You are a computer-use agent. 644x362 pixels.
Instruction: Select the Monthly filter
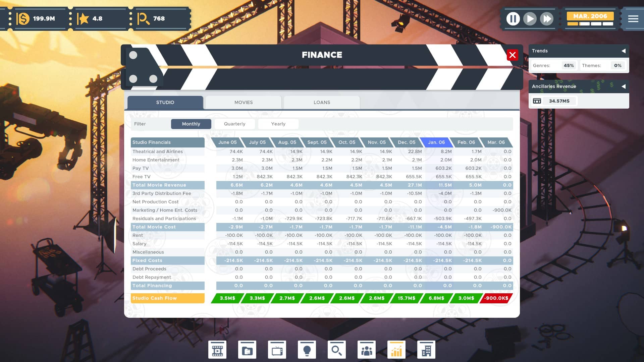pos(191,124)
